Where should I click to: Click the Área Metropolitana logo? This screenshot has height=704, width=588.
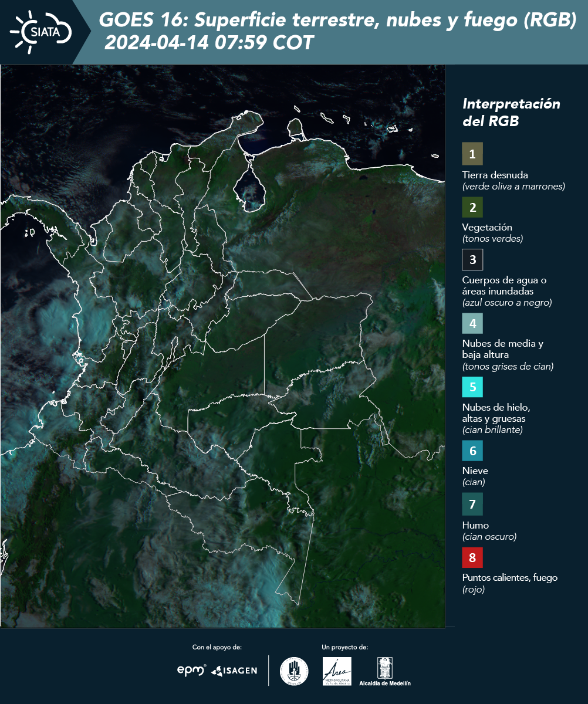click(x=337, y=671)
